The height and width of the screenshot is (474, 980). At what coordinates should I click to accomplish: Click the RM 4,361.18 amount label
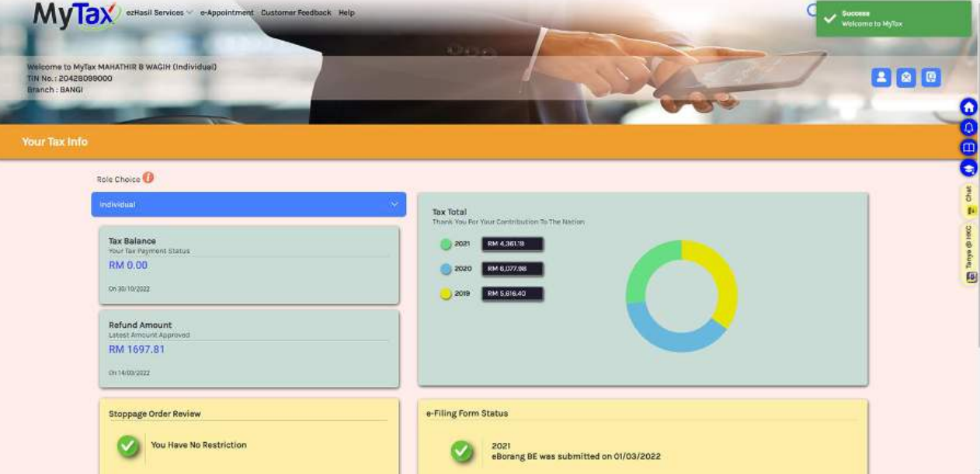[x=513, y=244]
